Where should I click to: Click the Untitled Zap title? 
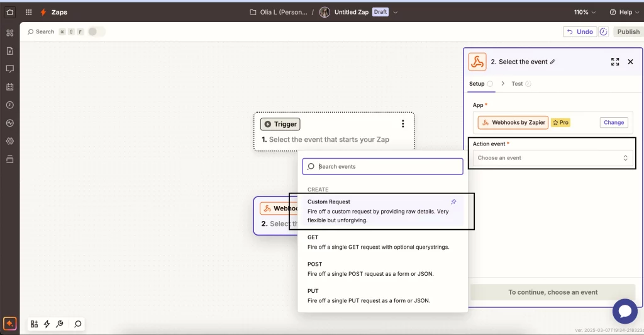[x=351, y=13]
